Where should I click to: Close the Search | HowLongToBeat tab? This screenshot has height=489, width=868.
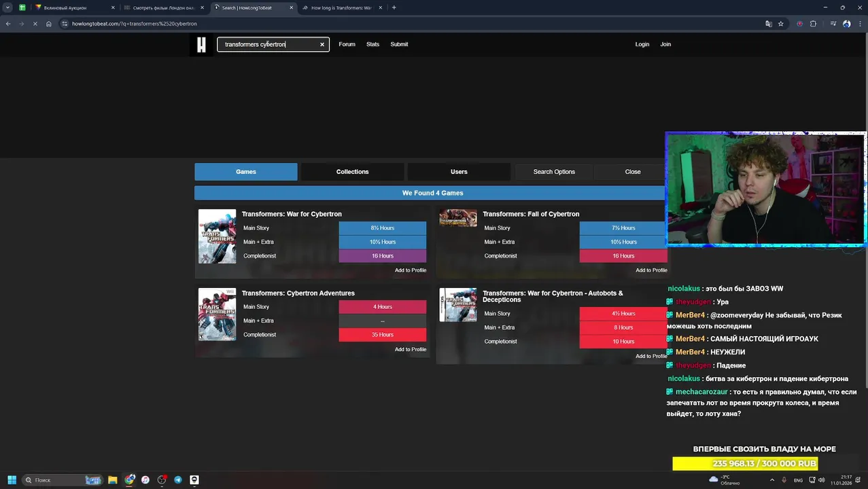tap(292, 7)
